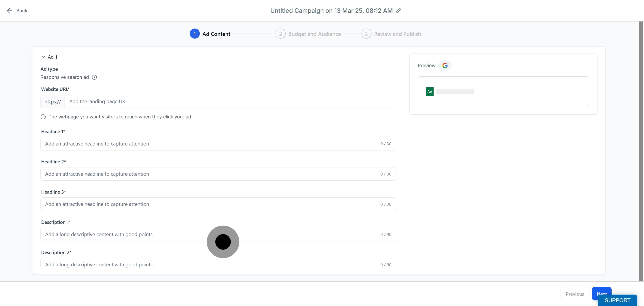Focus the Headline 3 input field
644x306 pixels.
click(x=218, y=204)
